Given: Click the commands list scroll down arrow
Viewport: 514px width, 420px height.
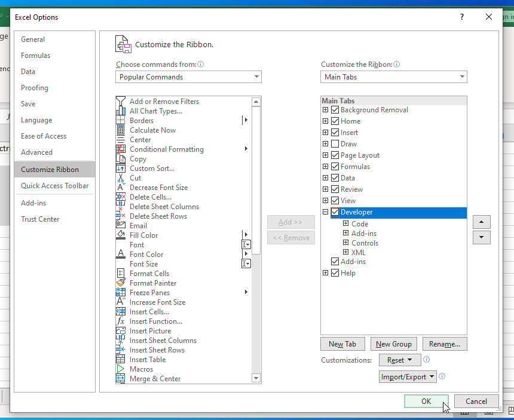Looking at the screenshot, I should (256, 378).
